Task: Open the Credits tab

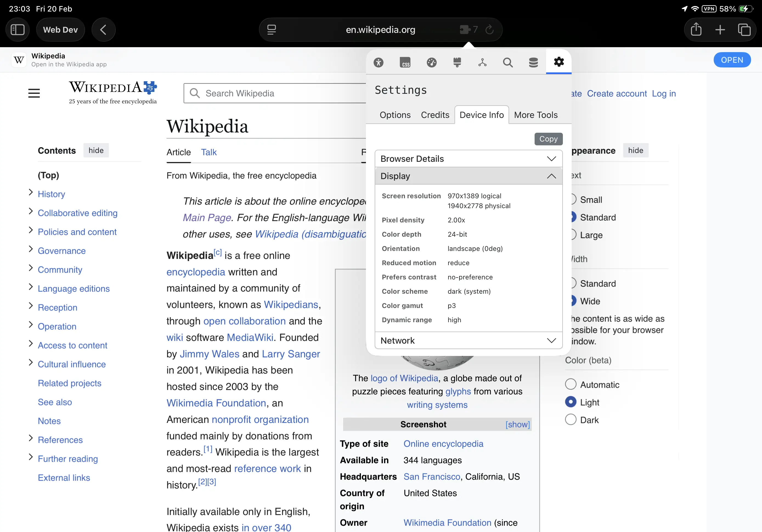Action: (x=435, y=115)
